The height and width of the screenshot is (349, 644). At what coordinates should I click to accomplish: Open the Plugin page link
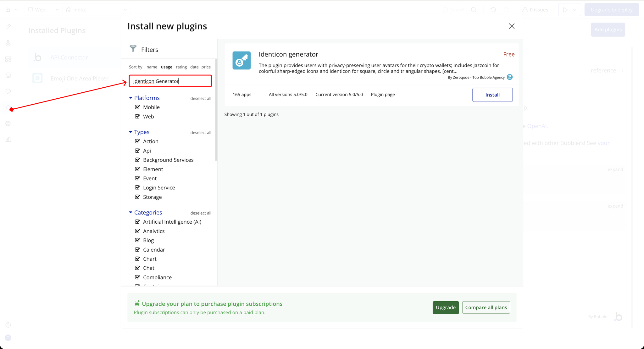[383, 95]
